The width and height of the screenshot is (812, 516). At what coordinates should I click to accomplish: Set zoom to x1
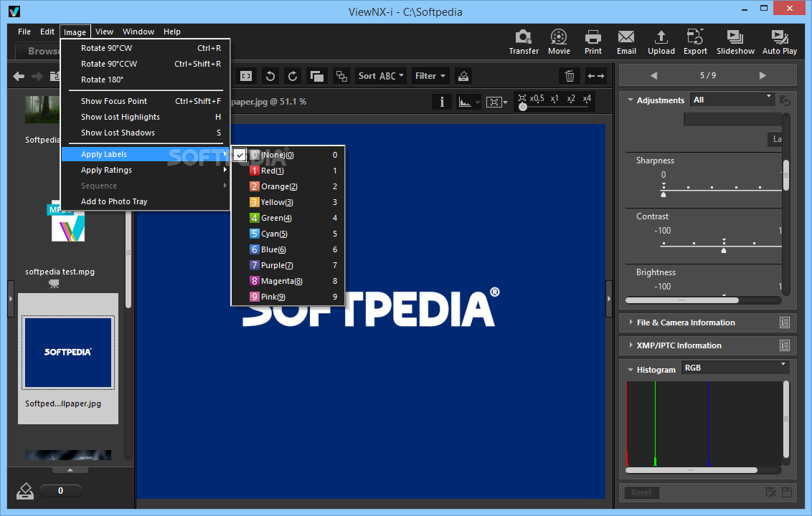tap(554, 98)
